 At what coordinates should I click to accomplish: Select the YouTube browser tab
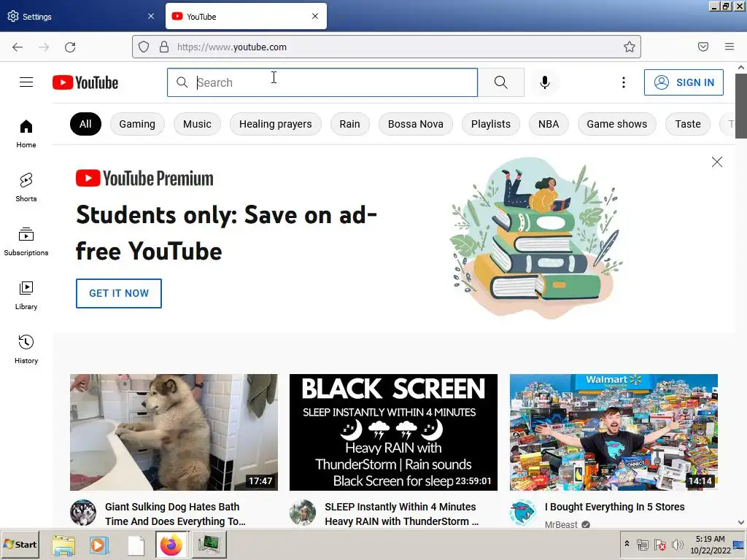tap(246, 16)
